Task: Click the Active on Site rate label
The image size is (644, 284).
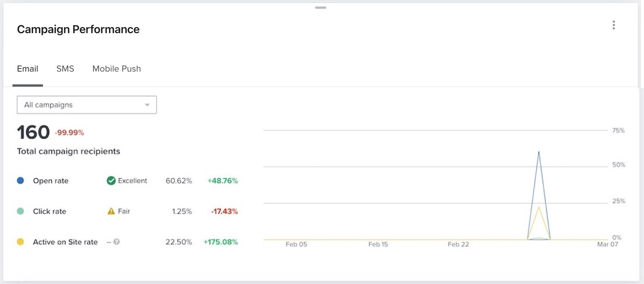Action: pyautogui.click(x=65, y=242)
